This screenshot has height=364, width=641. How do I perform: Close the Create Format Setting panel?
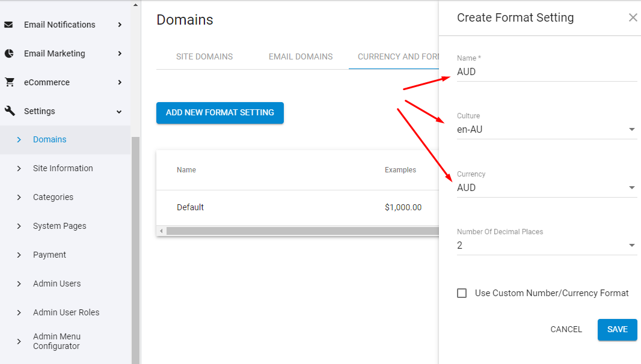633,17
